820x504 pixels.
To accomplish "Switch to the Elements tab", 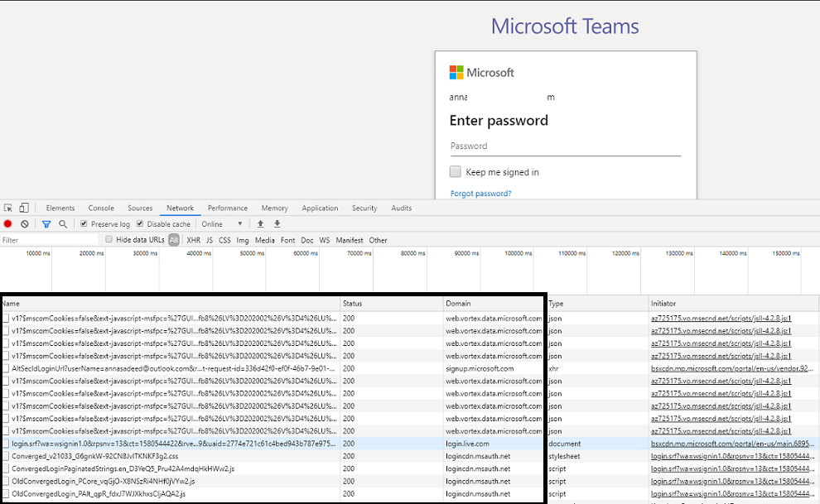I will 60,208.
